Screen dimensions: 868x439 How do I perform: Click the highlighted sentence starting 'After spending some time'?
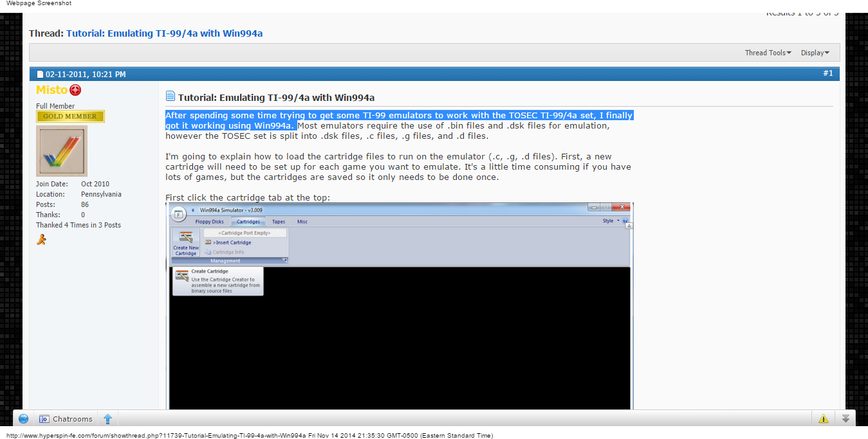point(399,120)
